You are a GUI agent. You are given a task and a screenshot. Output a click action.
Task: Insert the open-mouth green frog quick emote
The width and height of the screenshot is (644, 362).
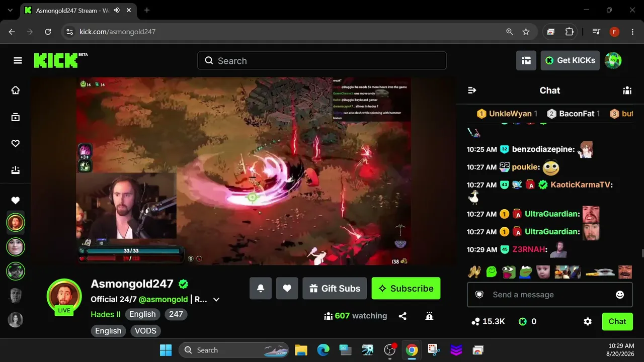tap(509, 272)
